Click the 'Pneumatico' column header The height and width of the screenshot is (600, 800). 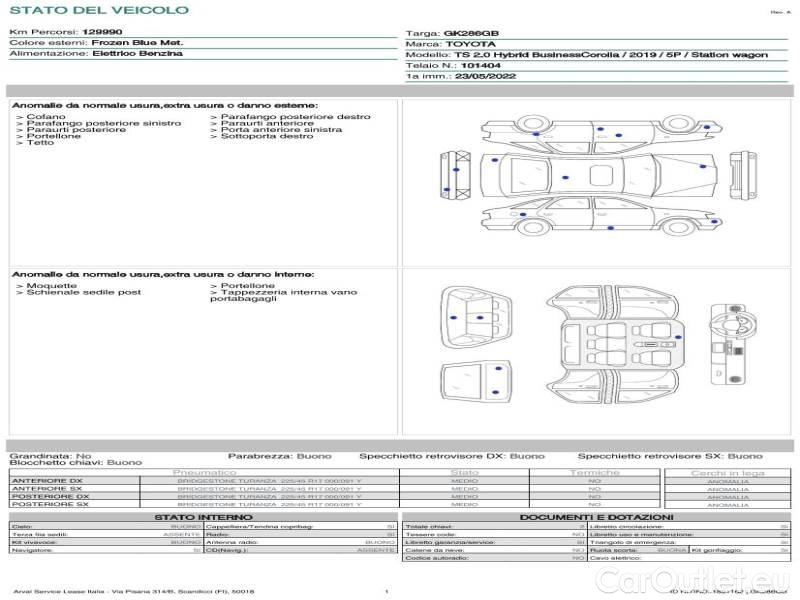click(205, 473)
